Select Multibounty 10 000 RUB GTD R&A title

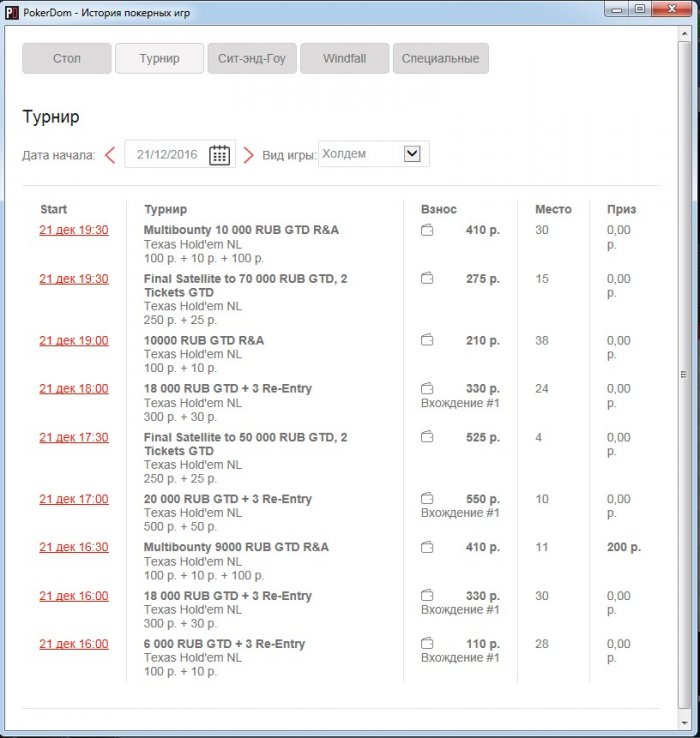coord(241,230)
